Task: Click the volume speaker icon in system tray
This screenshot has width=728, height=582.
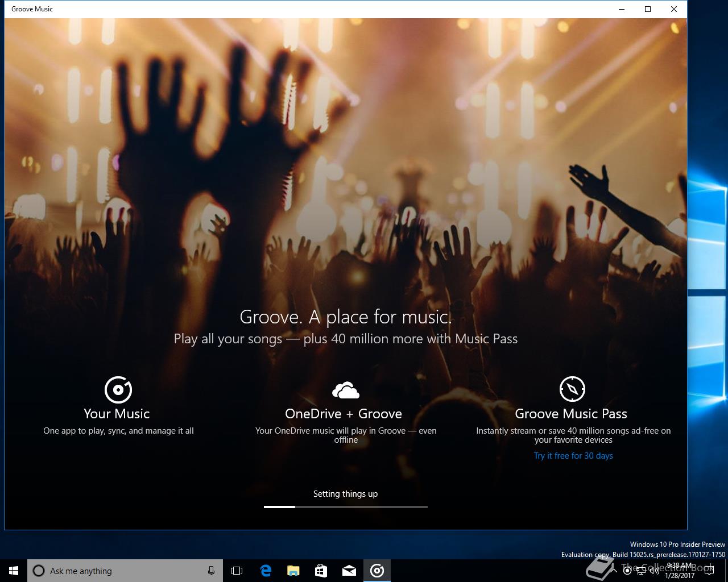Action: tap(654, 571)
